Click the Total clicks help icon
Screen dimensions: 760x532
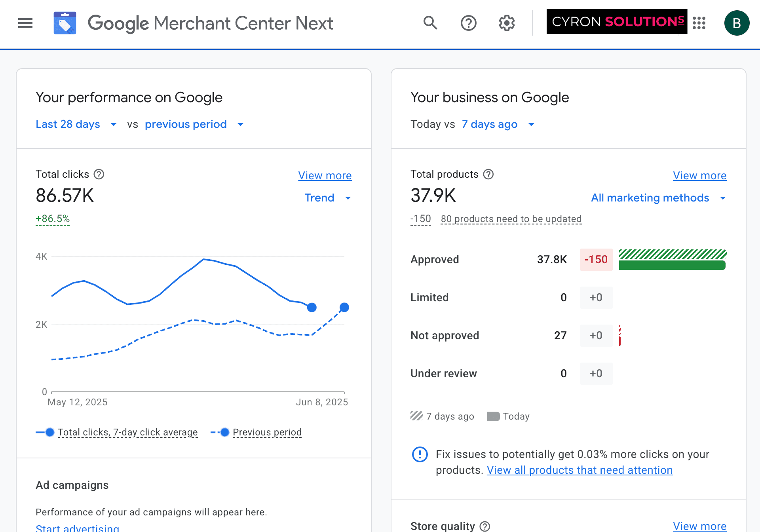tap(99, 174)
